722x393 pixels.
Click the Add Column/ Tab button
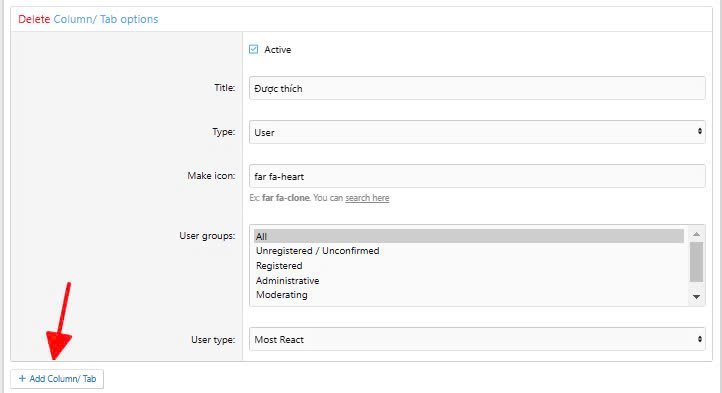pos(57,379)
